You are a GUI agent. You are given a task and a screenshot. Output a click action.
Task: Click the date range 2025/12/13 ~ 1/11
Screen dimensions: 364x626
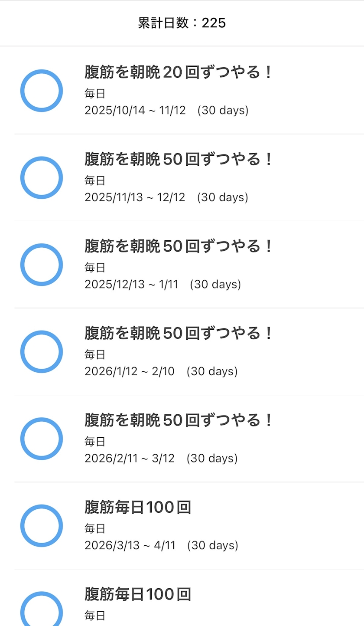click(x=131, y=284)
